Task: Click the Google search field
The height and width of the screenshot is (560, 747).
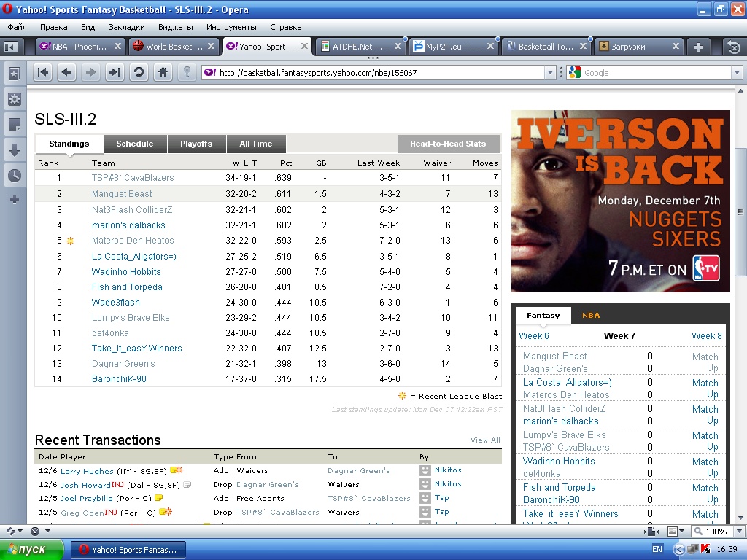Action: [x=657, y=73]
